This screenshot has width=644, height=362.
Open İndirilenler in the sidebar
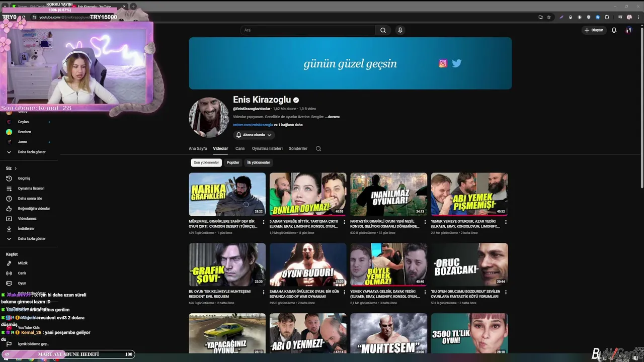[26, 229]
